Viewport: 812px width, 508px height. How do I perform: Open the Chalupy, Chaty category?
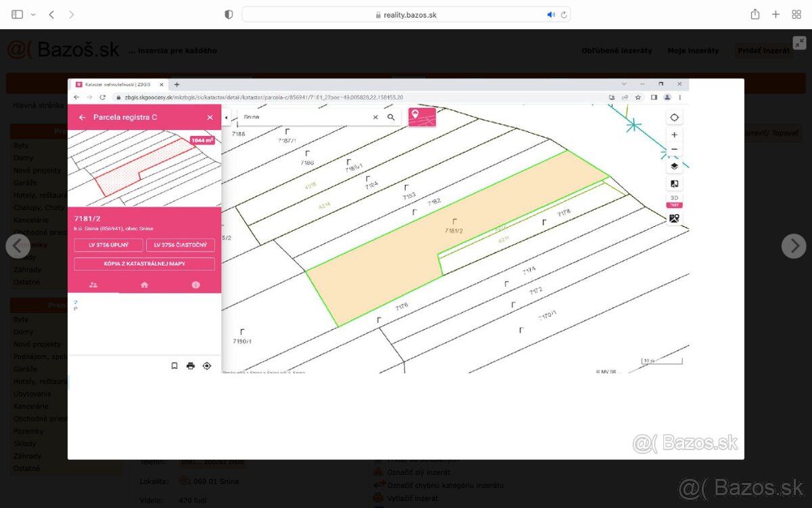coord(40,207)
